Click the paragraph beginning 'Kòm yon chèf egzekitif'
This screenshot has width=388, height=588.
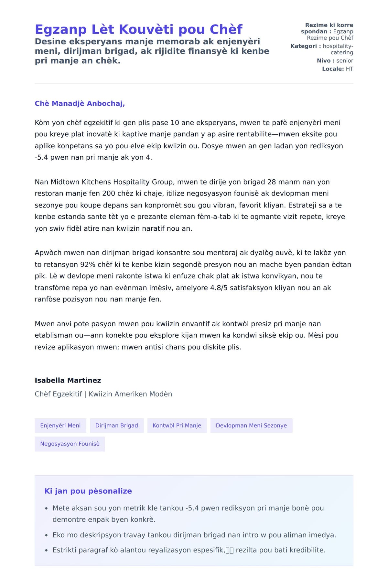(189, 140)
